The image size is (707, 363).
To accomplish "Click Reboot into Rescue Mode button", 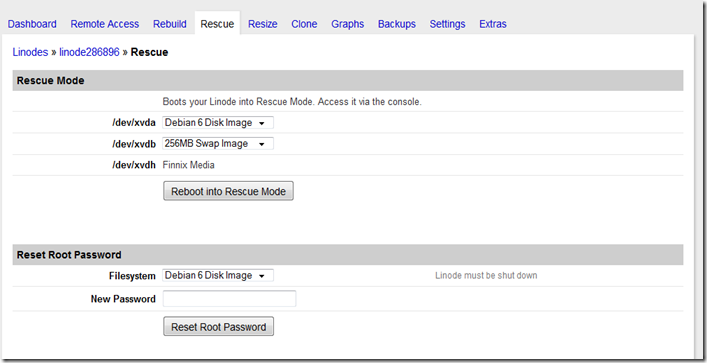I will 228,191.
